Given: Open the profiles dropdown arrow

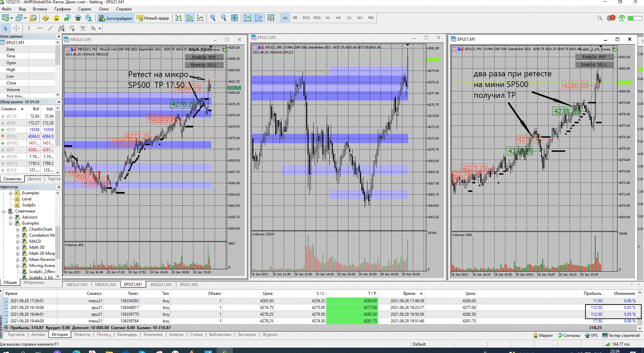Looking at the screenshot, I should [x=25, y=18].
